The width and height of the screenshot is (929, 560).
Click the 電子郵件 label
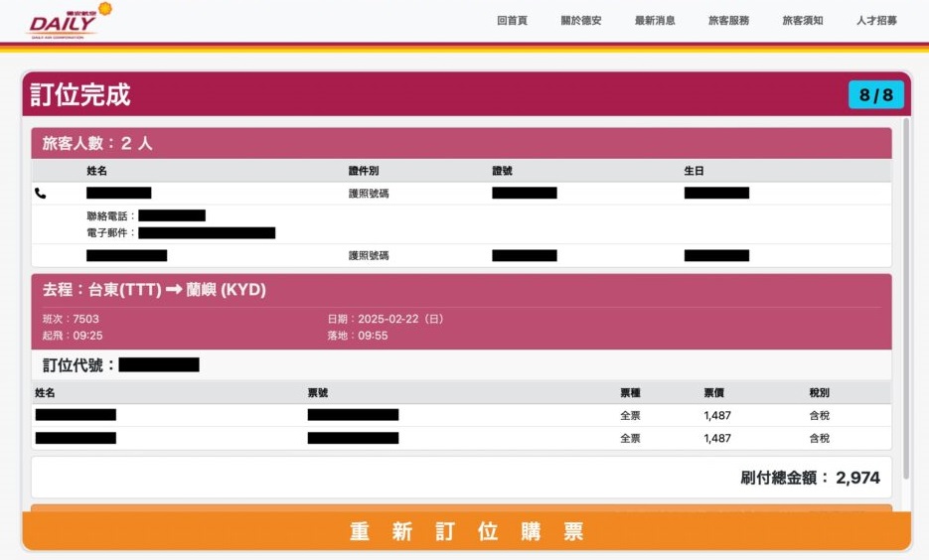tap(111, 232)
